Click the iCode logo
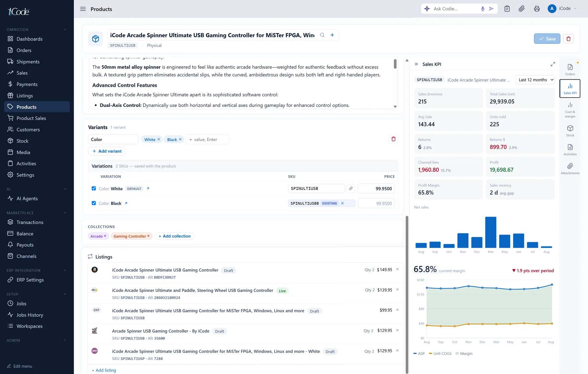 pyautogui.click(x=18, y=12)
